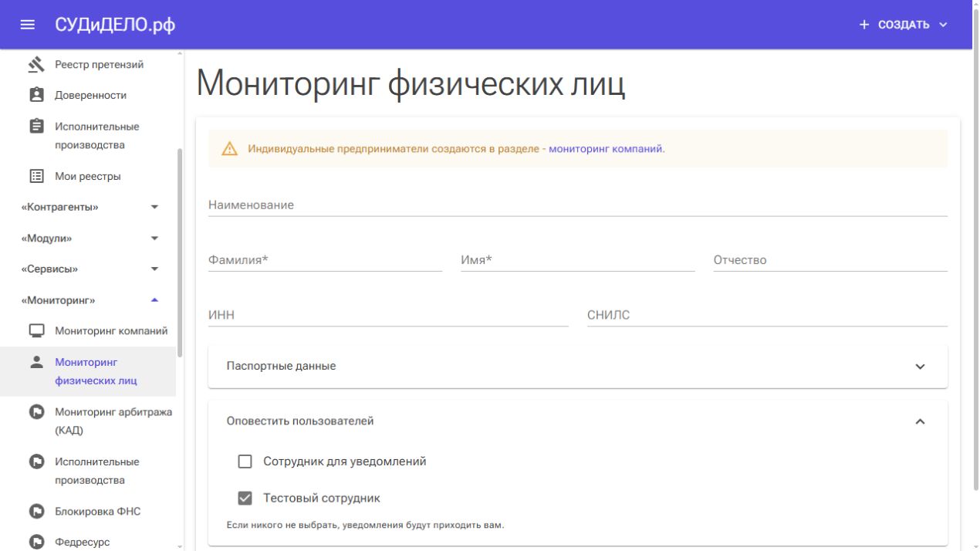This screenshot has width=980, height=551.
Task: Go to Доверенности in sidebar
Action: click(x=90, y=95)
